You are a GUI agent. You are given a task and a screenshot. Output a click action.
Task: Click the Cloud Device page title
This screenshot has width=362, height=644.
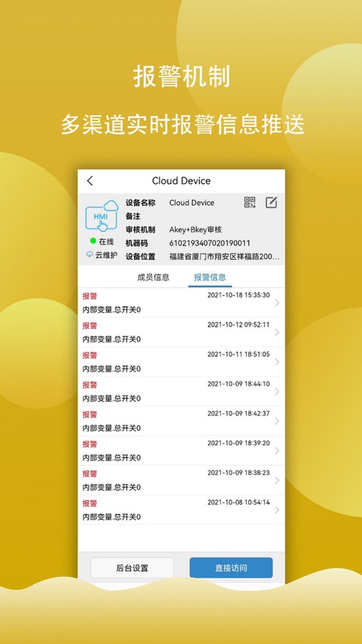tap(181, 181)
